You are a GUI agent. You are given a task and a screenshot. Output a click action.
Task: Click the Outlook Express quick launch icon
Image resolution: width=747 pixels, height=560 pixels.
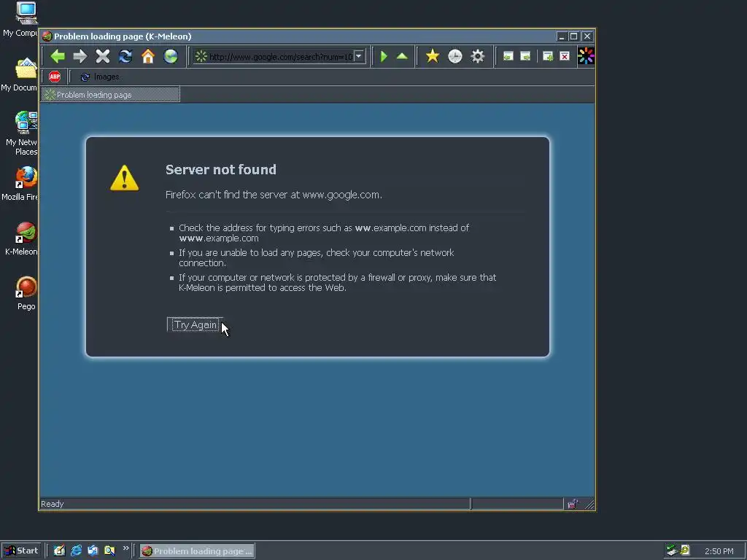click(x=93, y=551)
